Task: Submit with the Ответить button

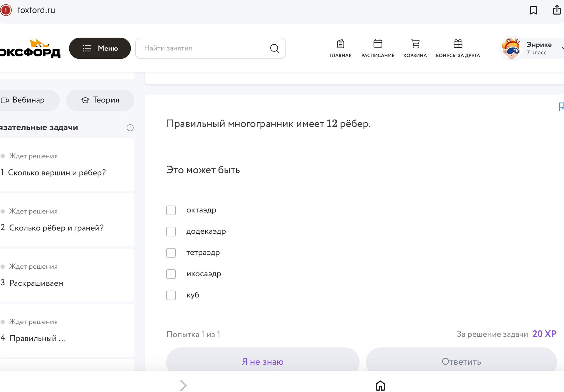Action: coord(461,359)
